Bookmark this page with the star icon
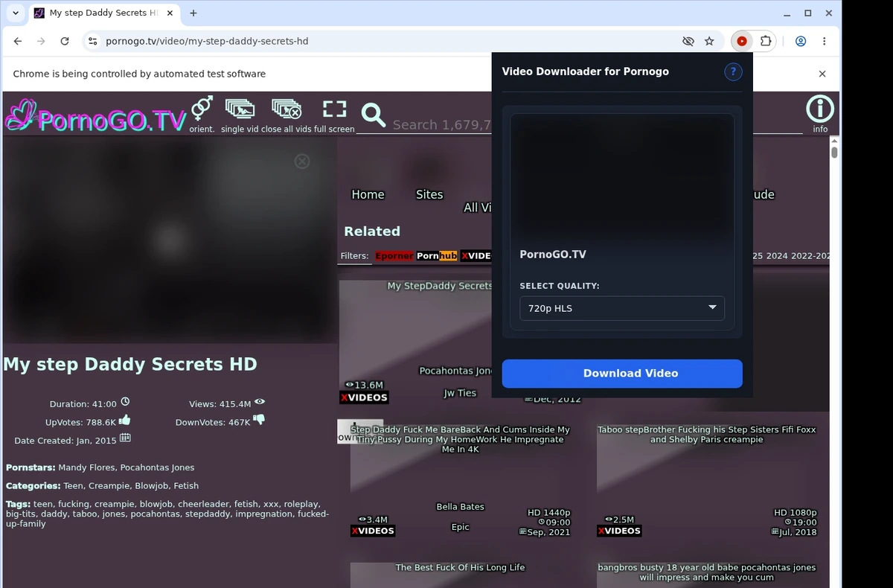This screenshot has height=588, width=893. [x=709, y=42]
